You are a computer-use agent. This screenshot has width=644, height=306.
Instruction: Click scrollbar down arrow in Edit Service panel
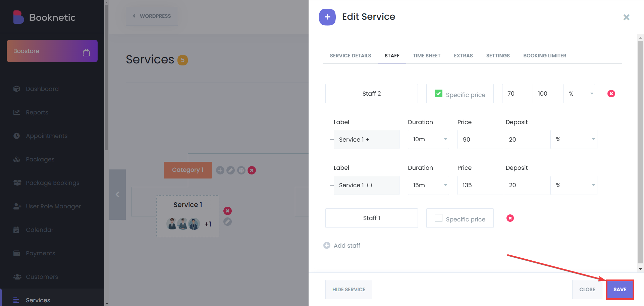640,269
